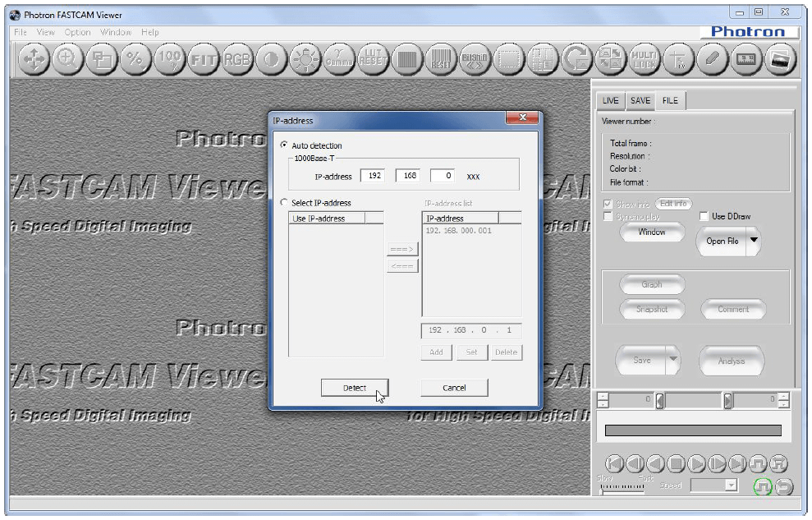Stop playback
The height and width of the screenshot is (520, 812).
pyautogui.click(x=676, y=463)
